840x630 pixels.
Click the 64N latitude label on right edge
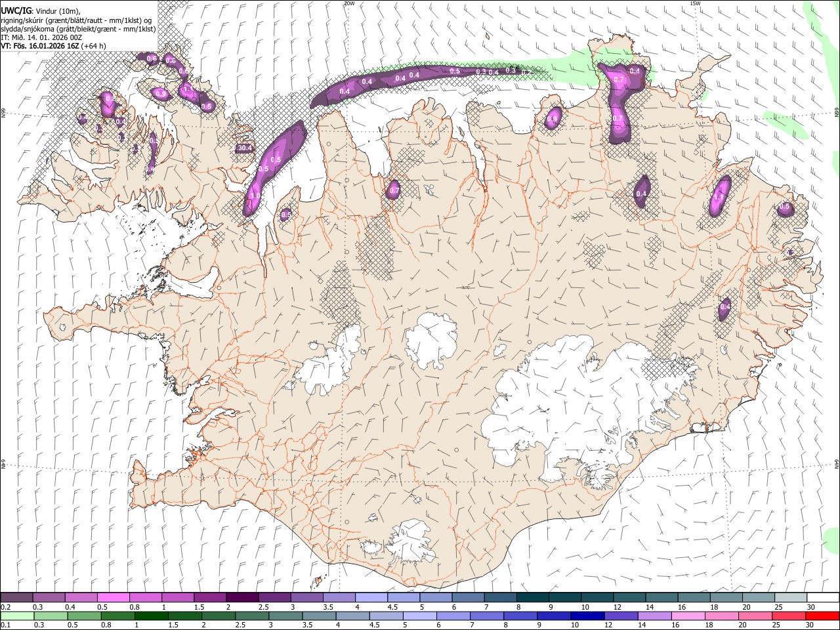tap(837, 463)
